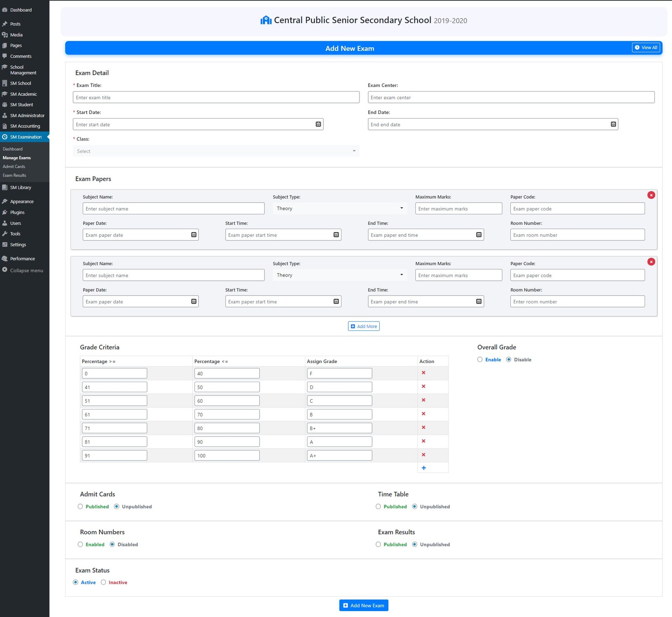Image resolution: width=672 pixels, height=617 pixels.
Task: Open Admit Cards submenu item
Action: click(14, 166)
